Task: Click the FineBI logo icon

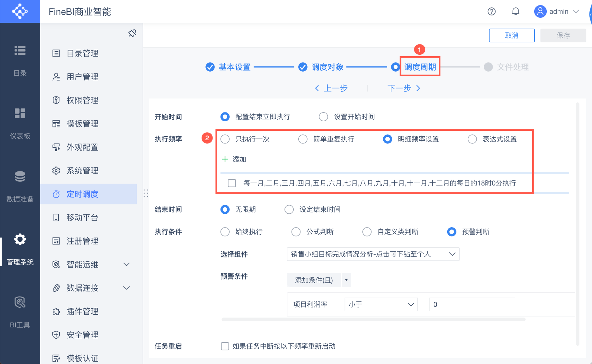Action: point(20,11)
